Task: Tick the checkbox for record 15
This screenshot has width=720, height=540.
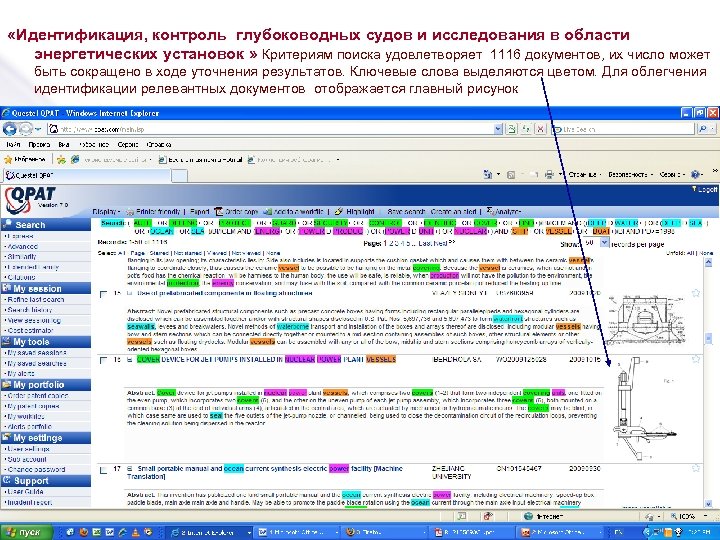Action: (103, 294)
